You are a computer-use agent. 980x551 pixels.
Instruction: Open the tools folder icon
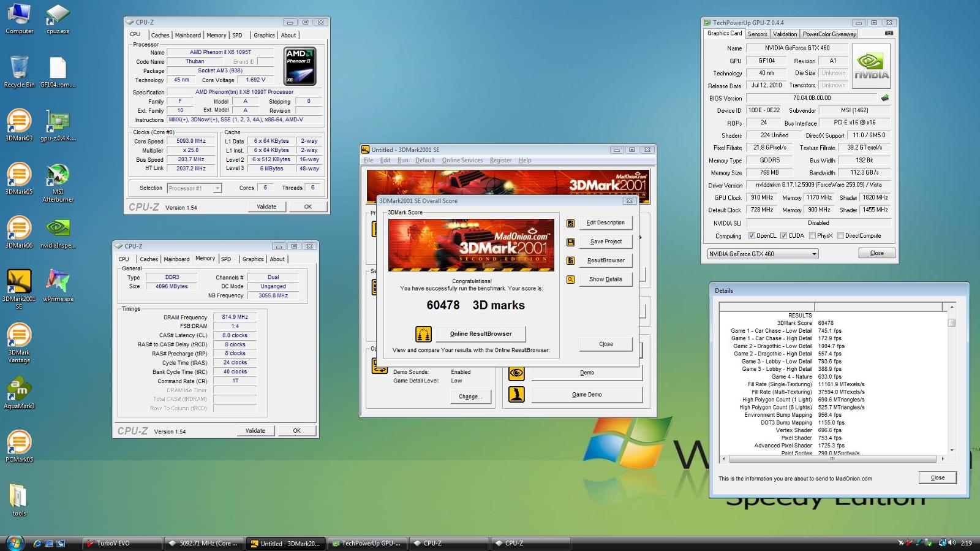tap(19, 500)
